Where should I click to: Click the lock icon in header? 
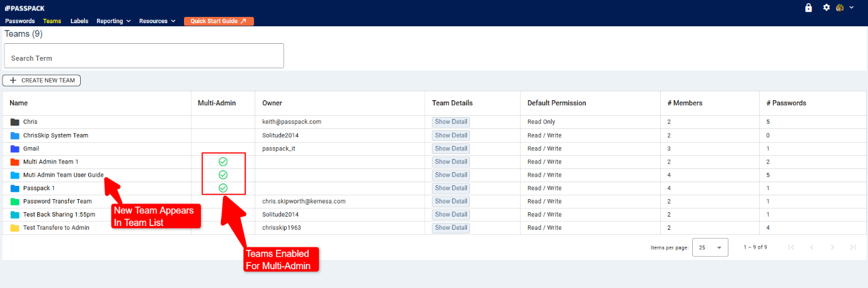pyautogui.click(x=809, y=8)
